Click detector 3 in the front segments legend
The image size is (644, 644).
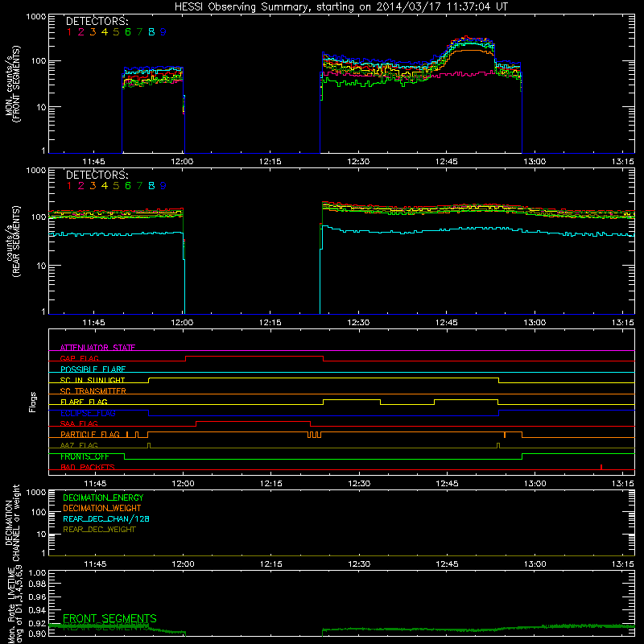93,32
